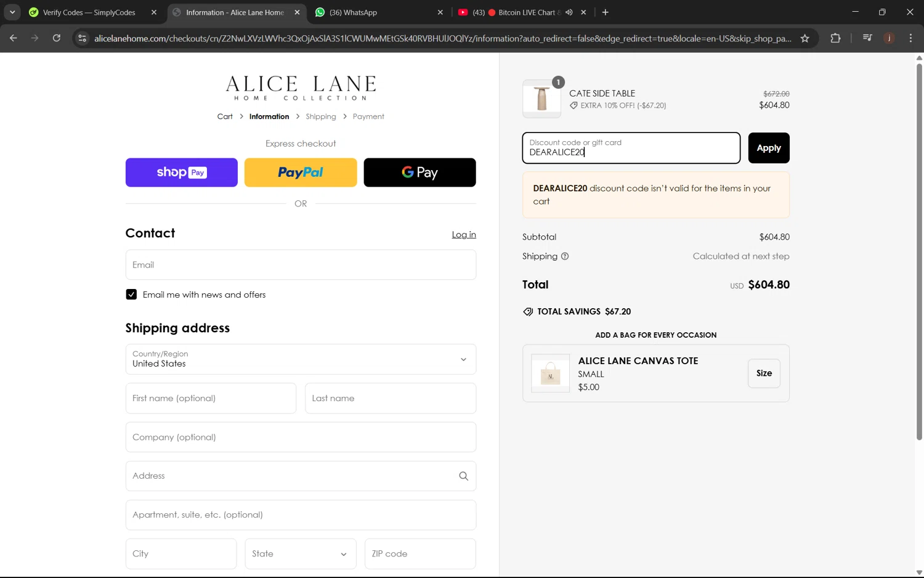
Task: Focus the Last name field
Action: 391,398
